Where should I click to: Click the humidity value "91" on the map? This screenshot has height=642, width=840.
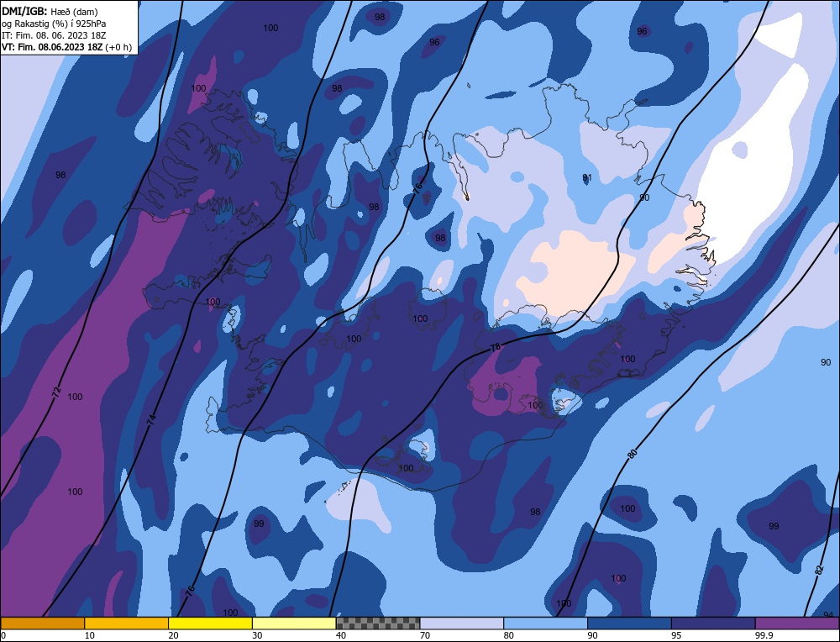click(586, 177)
